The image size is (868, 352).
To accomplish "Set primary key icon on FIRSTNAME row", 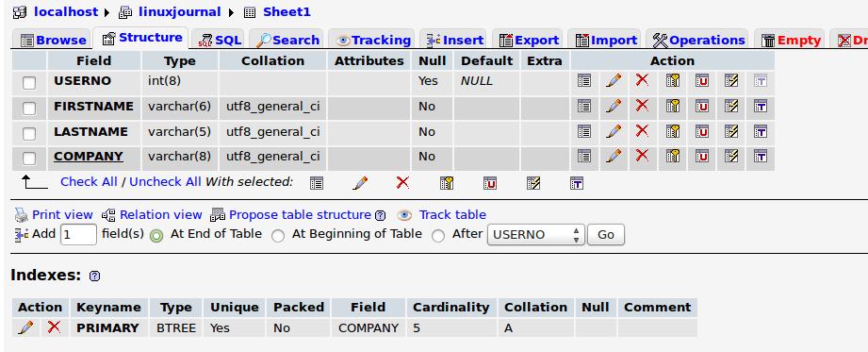I will pyautogui.click(x=673, y=107).
